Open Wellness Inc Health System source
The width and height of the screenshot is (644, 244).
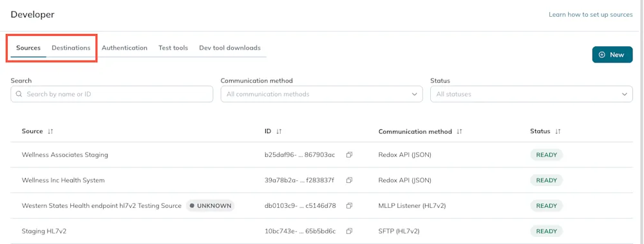[63, 180]
